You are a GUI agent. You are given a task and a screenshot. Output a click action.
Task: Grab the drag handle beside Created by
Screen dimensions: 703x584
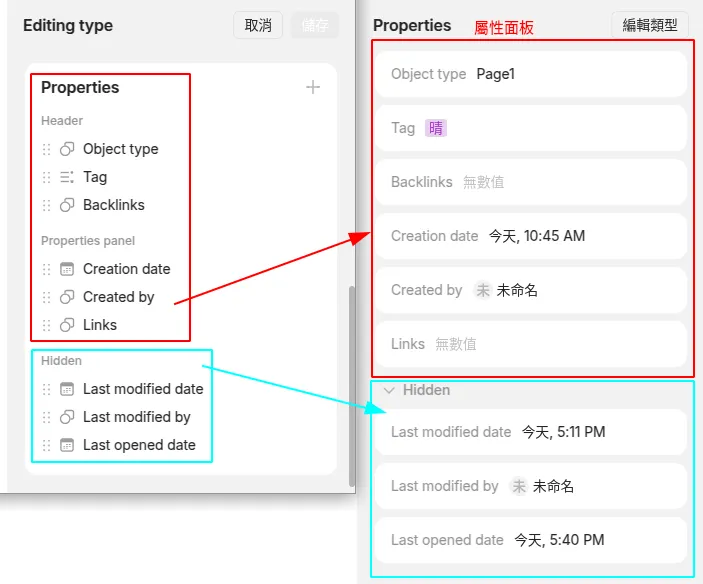[x=46, y=297]
